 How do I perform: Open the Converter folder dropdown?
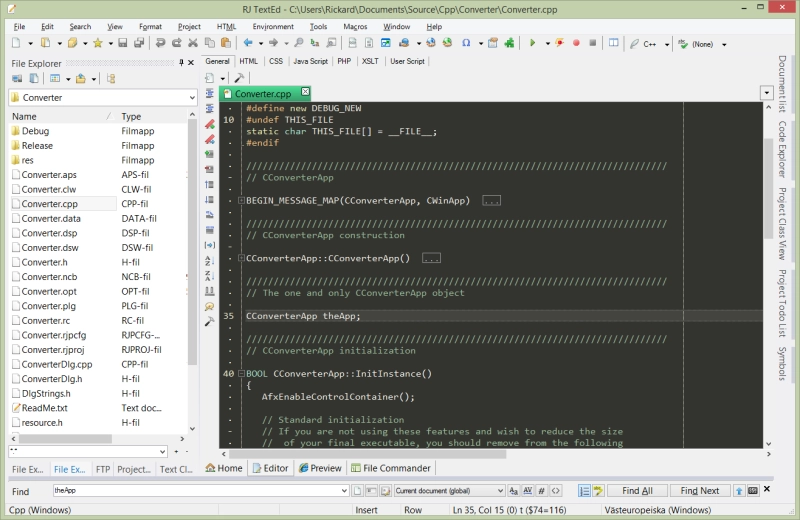point(192,97)
